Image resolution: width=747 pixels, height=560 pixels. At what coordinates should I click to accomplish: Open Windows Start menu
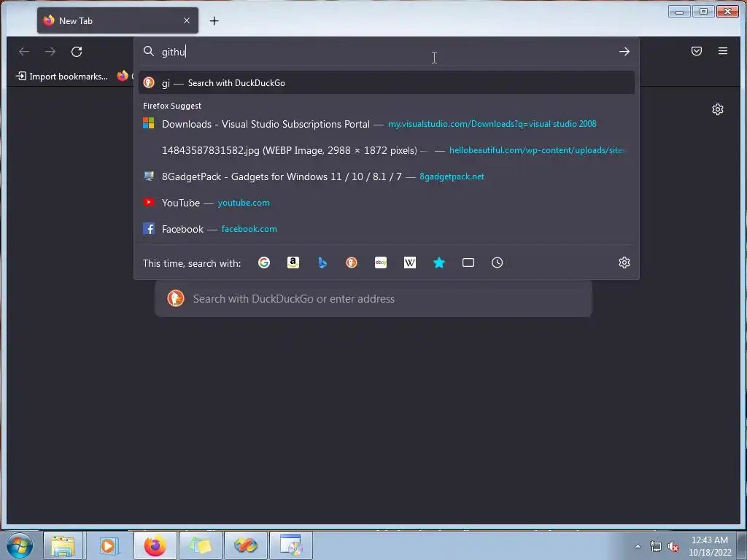pos(20,545)
